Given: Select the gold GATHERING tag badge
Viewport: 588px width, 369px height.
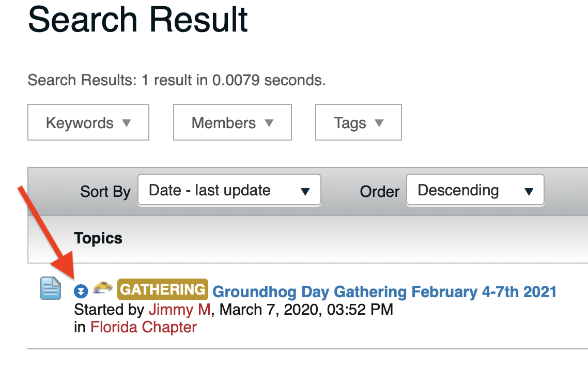Looking at the screenshot, I should 162,289.
